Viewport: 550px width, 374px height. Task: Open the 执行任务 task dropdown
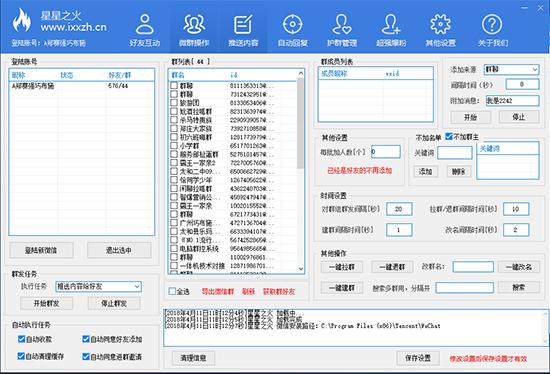(99, 286)
